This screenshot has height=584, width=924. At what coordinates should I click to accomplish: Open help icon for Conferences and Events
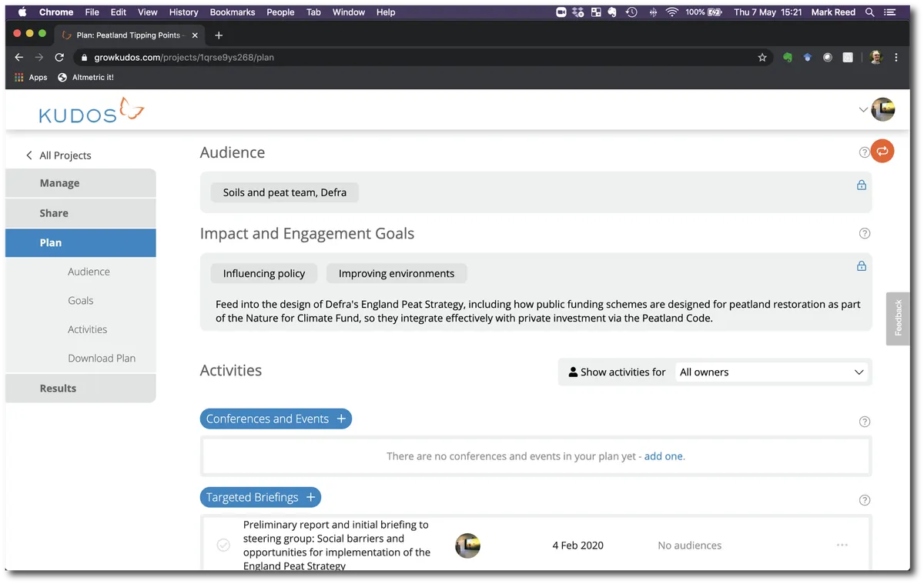coord(865,422)
